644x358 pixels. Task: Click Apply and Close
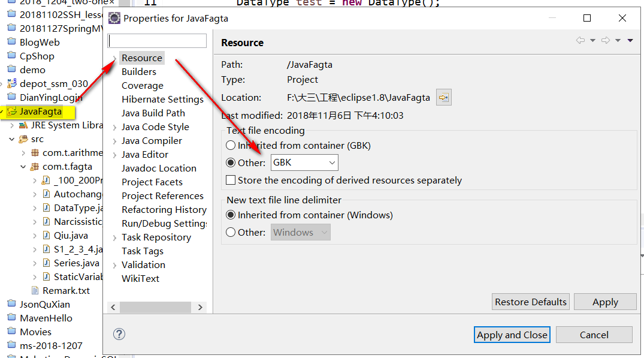click(512, 335)
